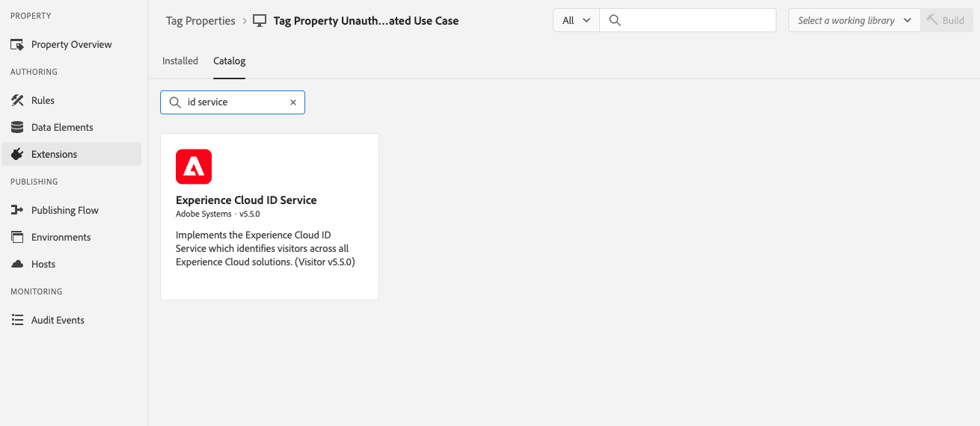Click the AUTHORING section heading

point(34,72)
